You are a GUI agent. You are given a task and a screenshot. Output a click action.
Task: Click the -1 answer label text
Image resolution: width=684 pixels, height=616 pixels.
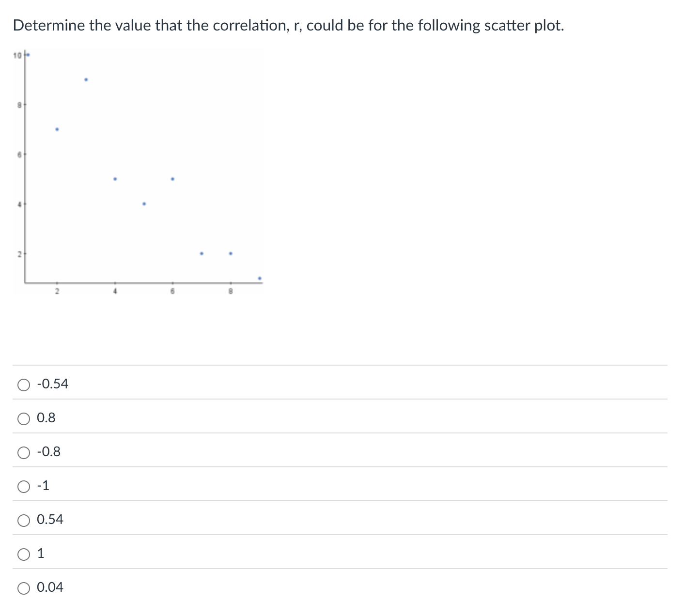click(43, 485)
